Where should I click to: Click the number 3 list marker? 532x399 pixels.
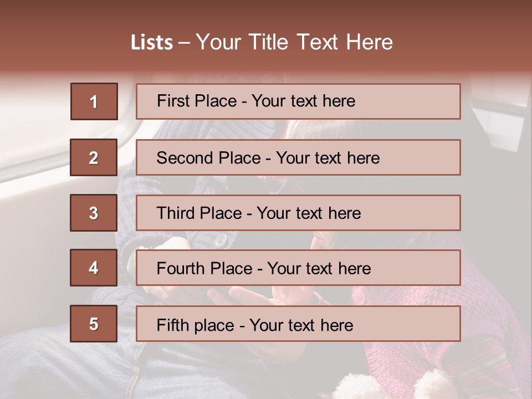click(x=94, y=213)
